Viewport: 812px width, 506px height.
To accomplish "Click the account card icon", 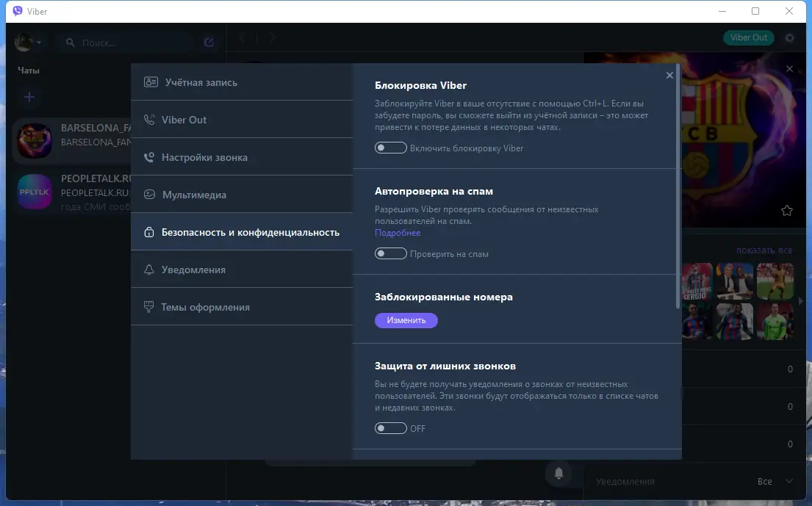I will pyautogui.click(x=151, y=82).
